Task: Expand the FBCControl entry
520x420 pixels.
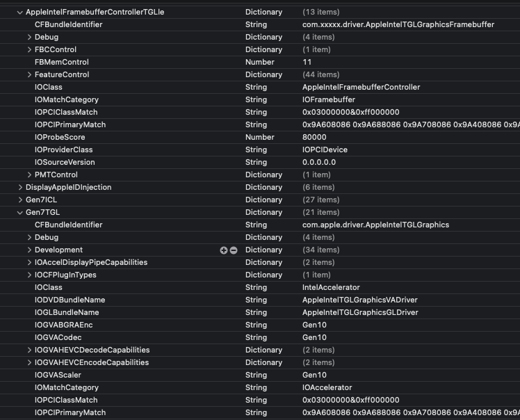Action: pos(29,50)
